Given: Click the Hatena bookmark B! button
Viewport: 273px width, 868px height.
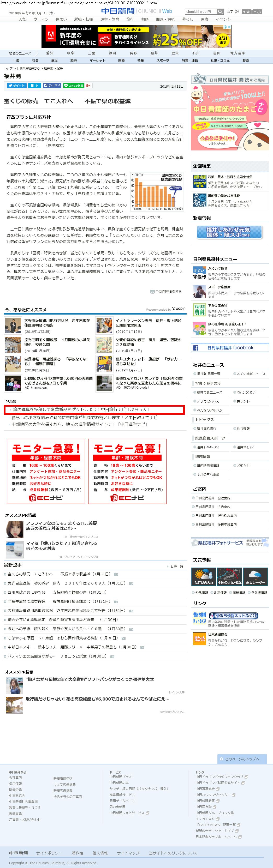Looking at the screenshot, I should (x=34, y=86).
